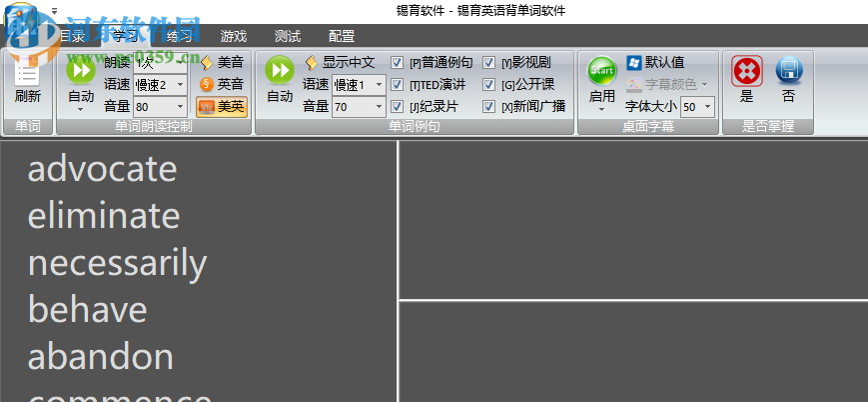This screenshot has height=402, width=868.
Task: Toggle [X]新闻广播 checkbox
Action: point(488,106)
